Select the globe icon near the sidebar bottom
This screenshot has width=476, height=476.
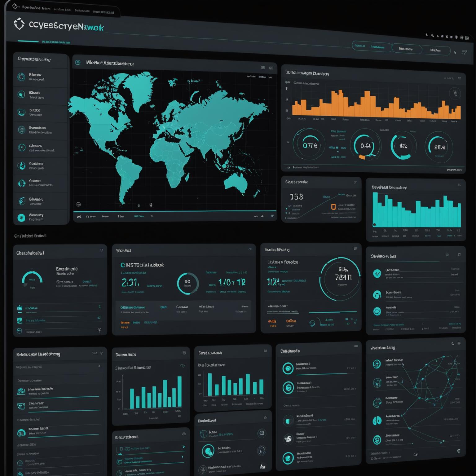pyautogui.click(x=22, y=166)
